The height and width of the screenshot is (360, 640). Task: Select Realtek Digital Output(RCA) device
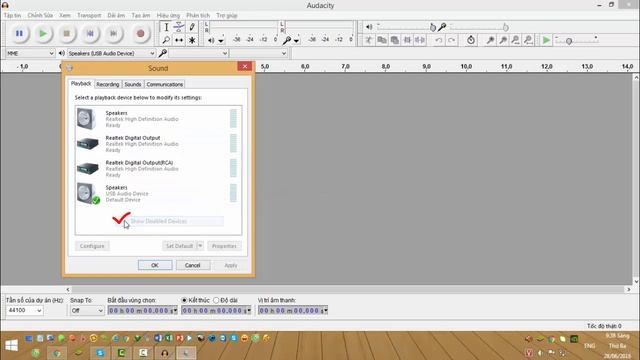coord(158,169)
